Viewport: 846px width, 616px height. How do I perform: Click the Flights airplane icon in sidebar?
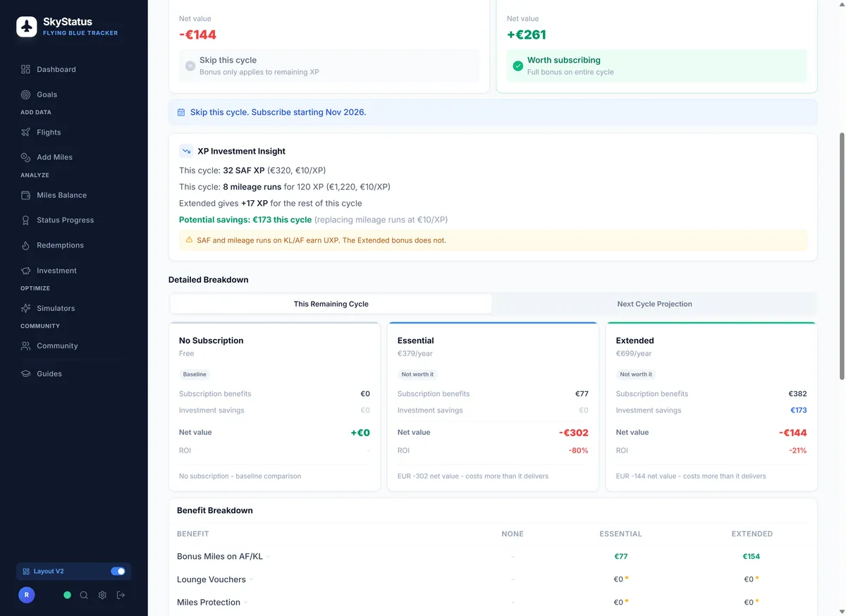click(26, 133)
